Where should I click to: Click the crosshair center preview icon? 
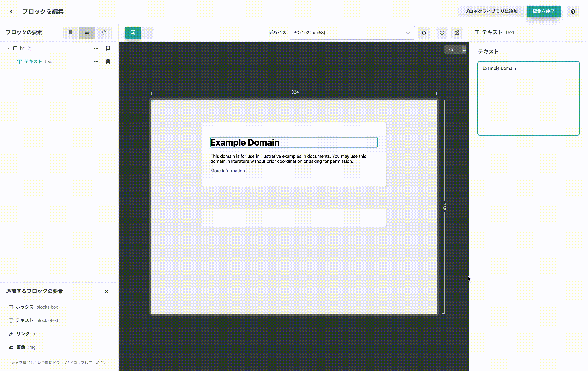tap(424, 33)
